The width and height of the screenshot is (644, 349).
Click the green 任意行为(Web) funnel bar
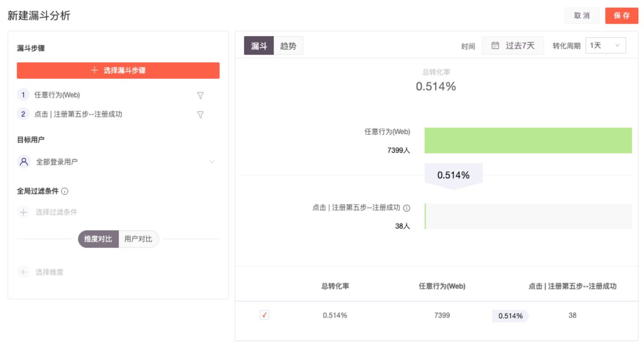pyautogui.click(x=528, y=140)
